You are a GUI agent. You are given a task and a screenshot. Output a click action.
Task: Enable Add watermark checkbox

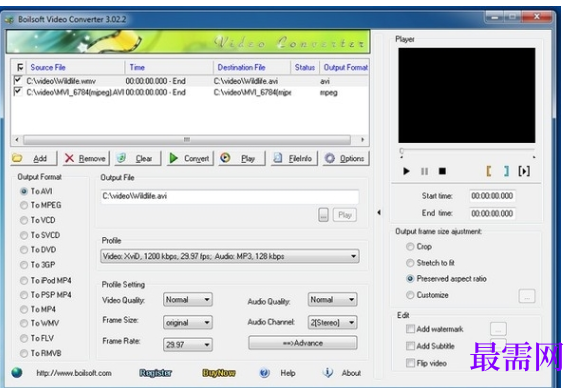click(x=411, y=329)
